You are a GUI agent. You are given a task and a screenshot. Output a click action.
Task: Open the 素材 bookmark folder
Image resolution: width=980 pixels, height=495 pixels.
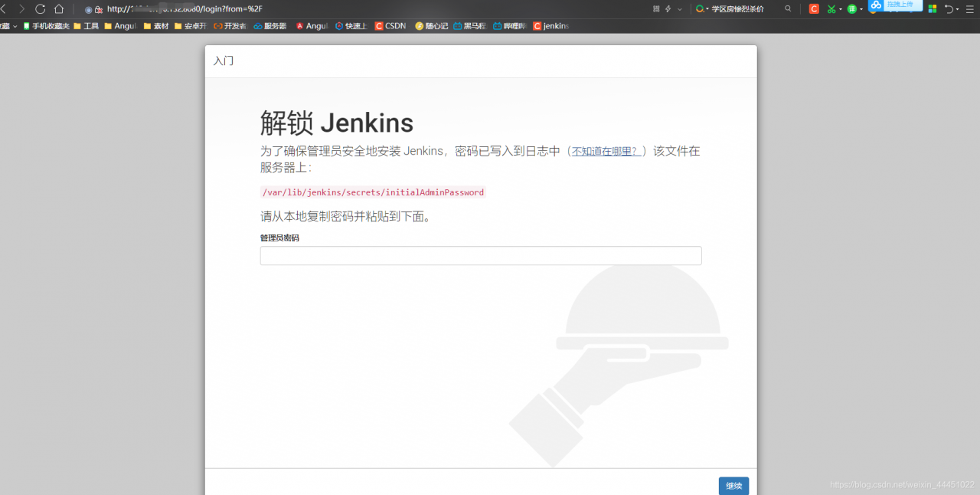[x=156, y=26]
